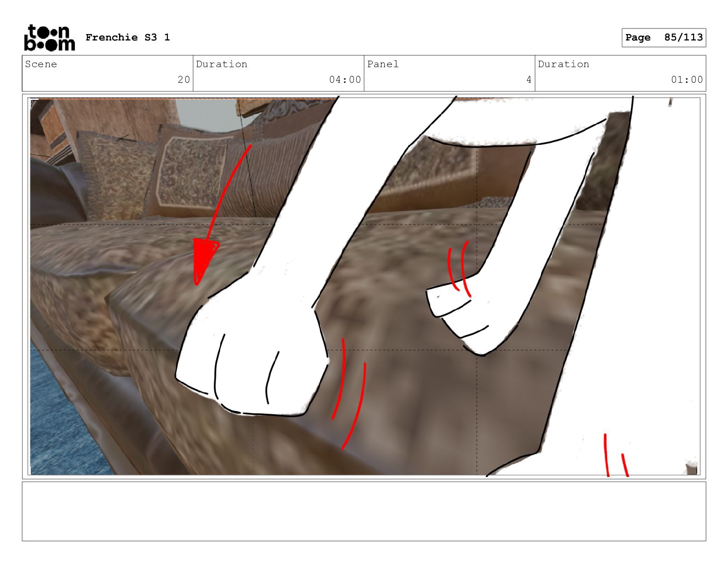728x563 pixels.
Task: Click scene duration value '04:00'
Action: click(345, 80)
